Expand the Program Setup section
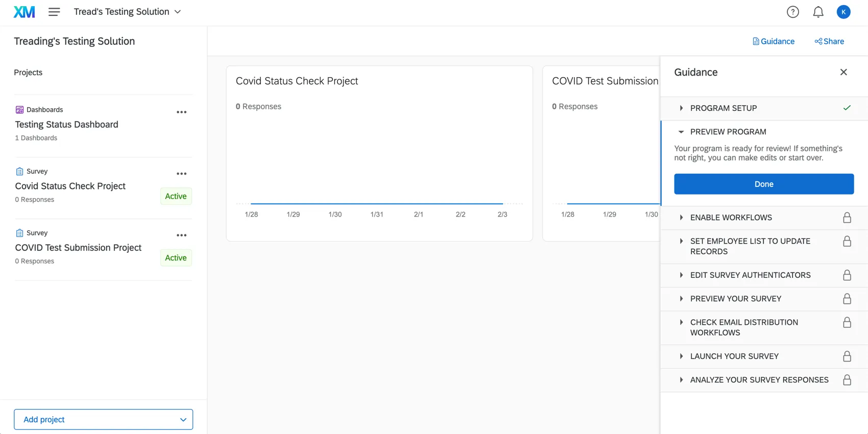The width and height of the screenshot is (868, 434). (x=723, y=108)
